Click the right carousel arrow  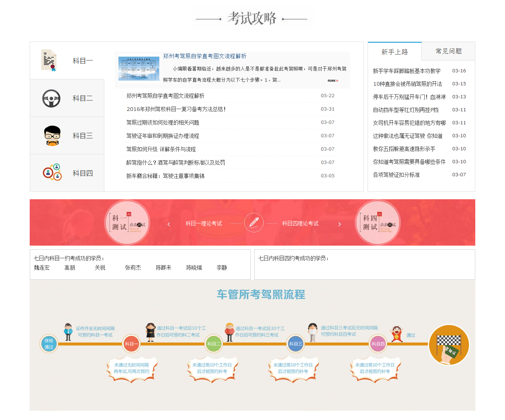pyautogui.click(x=339, y=224)
